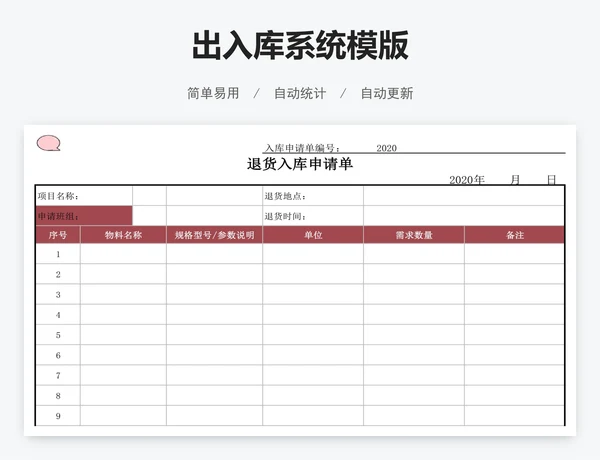600x460 pixels.
Task: Select the 退货入库申请单 form heading
Action: click(x=300, y=164)
